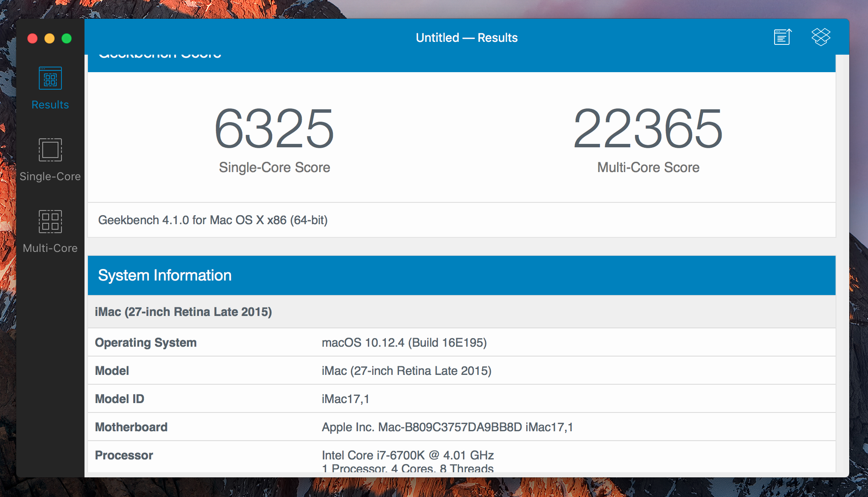Click the Dropbox export icon
This screenshot has width=868, height=497.
tap(821, 37)
